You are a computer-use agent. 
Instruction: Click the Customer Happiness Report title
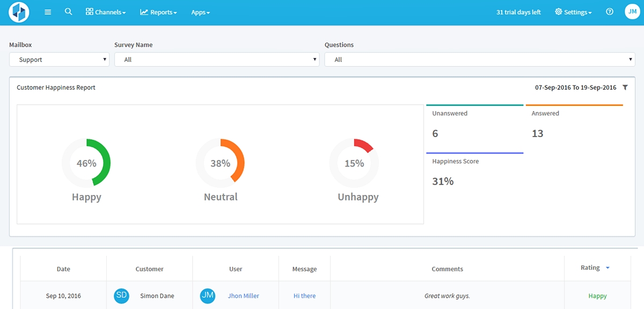tap(56, 87)
